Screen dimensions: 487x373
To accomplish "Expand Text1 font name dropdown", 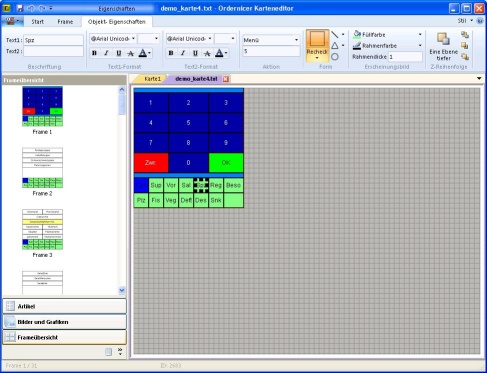I will pyautogui.click(x=133, y=39).
